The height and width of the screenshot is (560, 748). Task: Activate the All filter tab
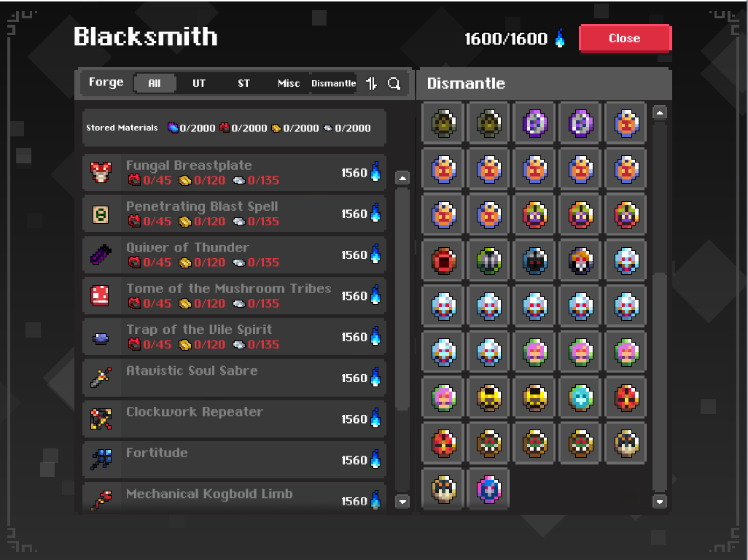pyautogui.click(x=155, y=83)
